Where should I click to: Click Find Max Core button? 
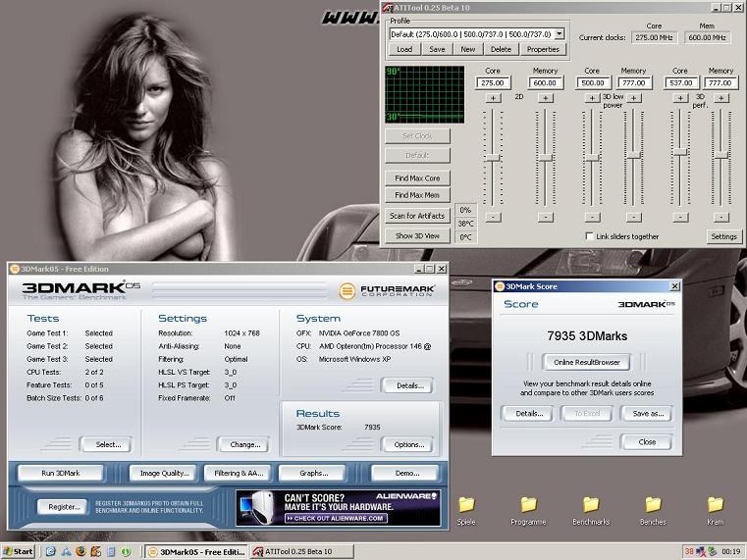coord(417,178)
